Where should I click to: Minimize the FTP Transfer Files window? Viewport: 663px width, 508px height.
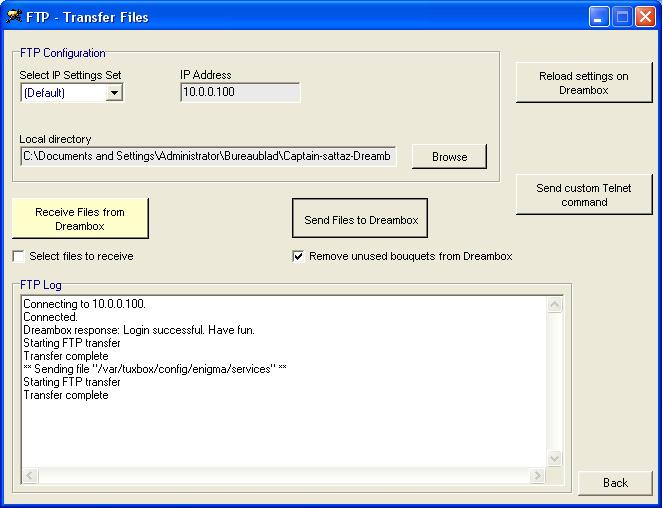599,17
